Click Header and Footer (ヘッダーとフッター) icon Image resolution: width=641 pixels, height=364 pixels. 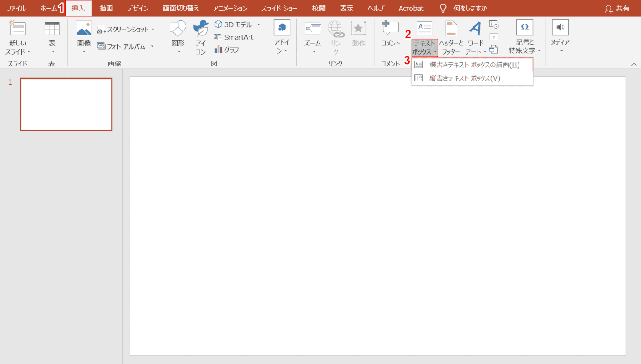(451, 28)
